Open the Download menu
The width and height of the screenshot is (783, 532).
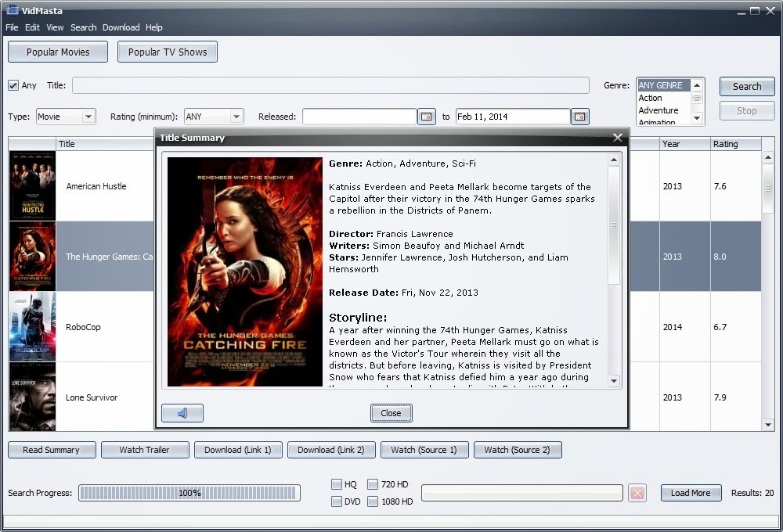pyautogui.click(x=121, y=27)
